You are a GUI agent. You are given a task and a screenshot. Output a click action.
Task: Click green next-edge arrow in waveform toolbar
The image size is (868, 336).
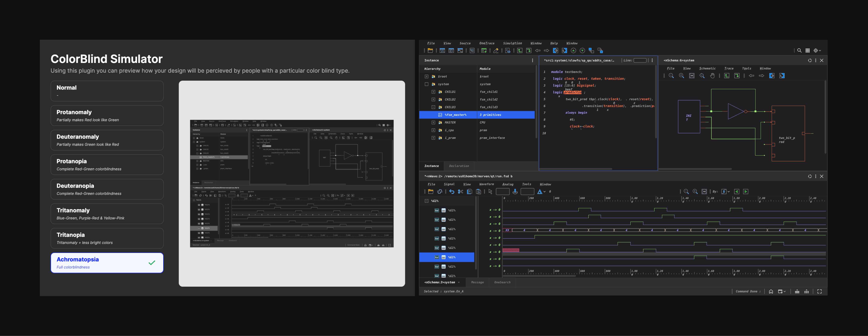(746, 192)
